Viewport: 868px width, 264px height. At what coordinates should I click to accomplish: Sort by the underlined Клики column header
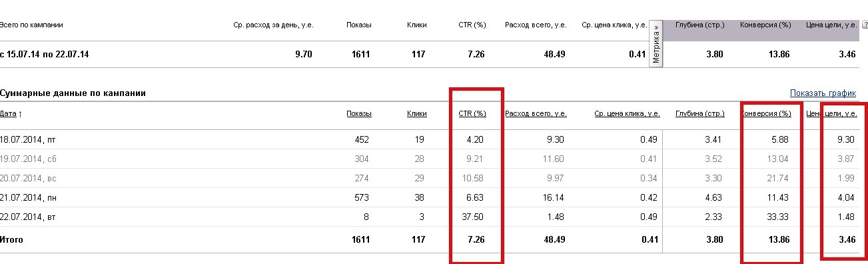(416, 113)
